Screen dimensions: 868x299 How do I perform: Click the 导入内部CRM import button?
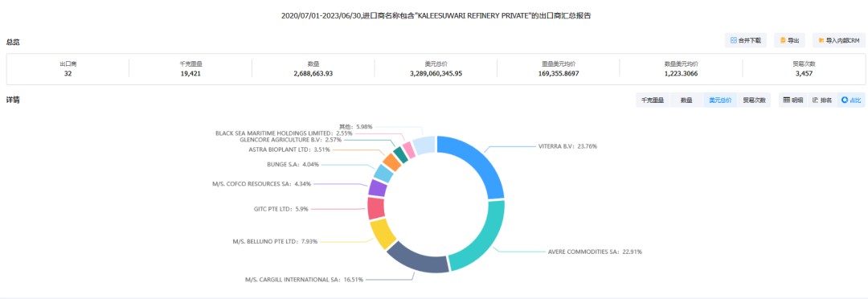[x=838, y=40]
